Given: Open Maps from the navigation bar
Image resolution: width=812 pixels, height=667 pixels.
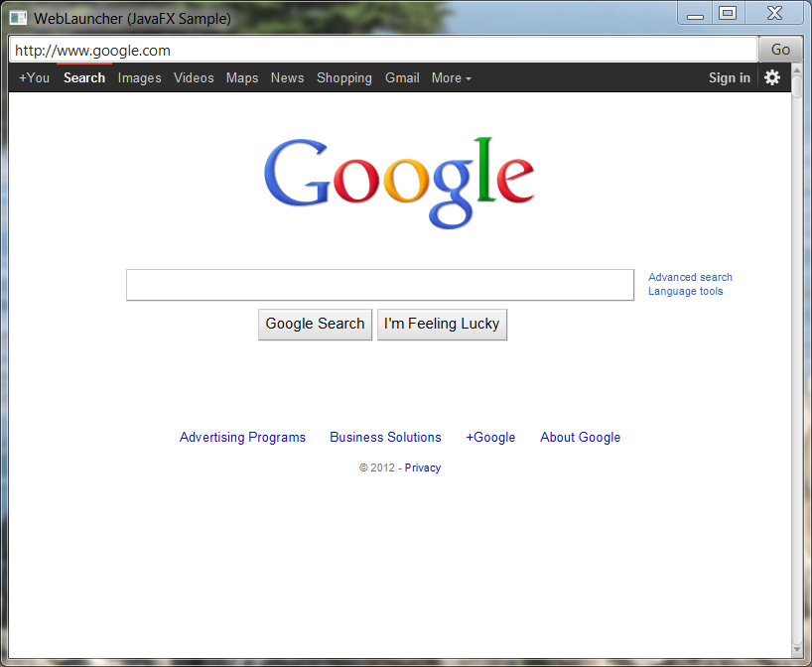Looking at the screenshot, I should point(241,77).
